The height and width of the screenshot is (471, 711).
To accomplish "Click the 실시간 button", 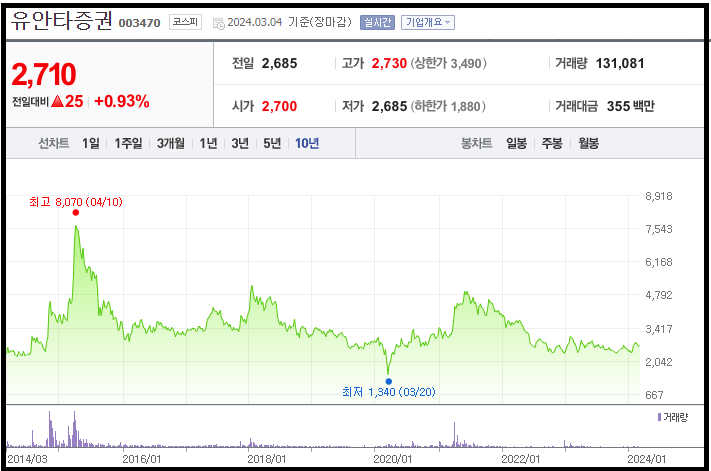I will coord(377,22).
